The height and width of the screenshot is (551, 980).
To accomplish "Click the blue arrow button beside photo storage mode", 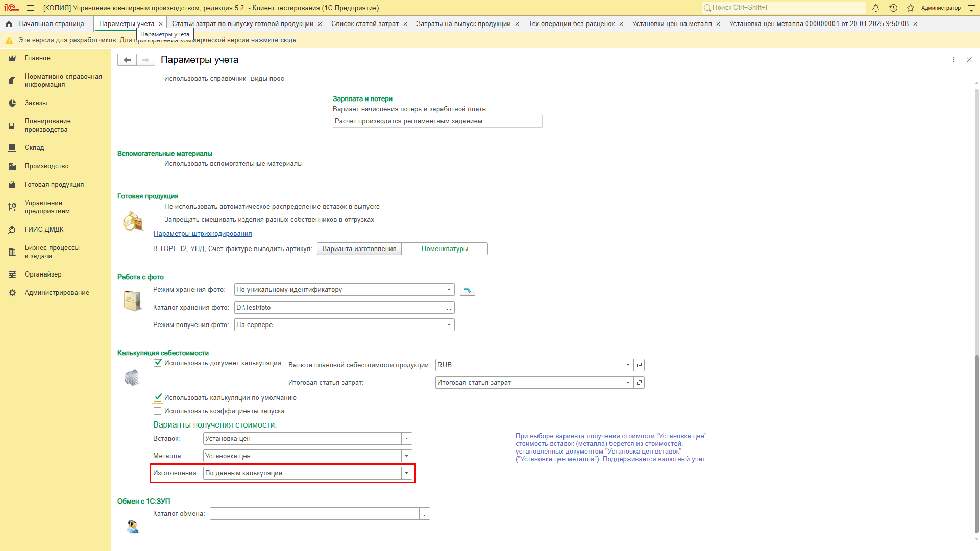I will (x=468, y=290).
